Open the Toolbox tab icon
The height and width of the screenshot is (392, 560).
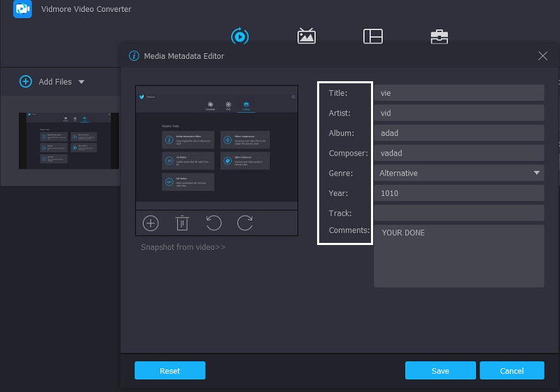[439, 36]
